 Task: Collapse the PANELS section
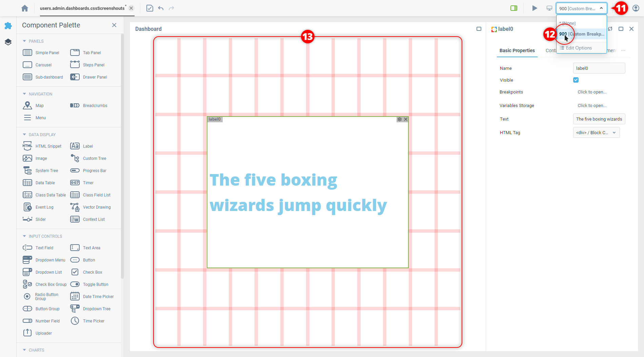pyautogui.click(x=24, y=41)
